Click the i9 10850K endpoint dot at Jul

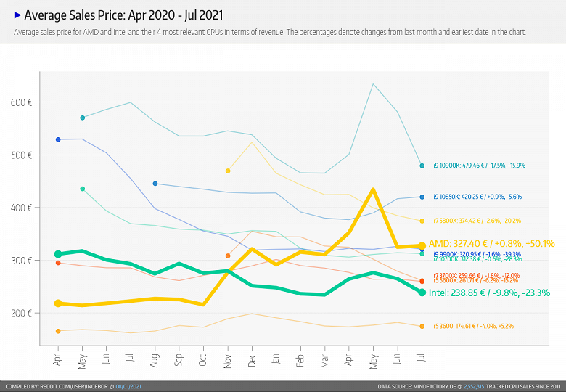pyautogui.click(x=422, y=197)
